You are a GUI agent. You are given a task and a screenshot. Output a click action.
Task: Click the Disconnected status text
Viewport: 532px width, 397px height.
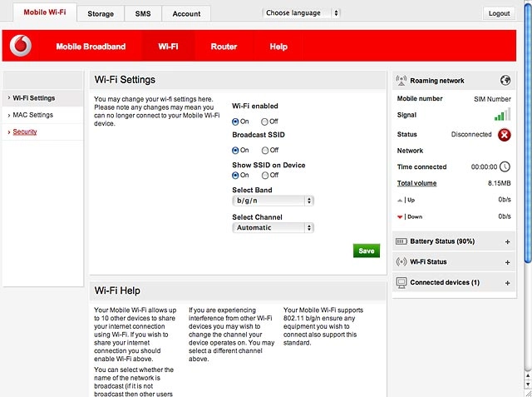[471, 135]
